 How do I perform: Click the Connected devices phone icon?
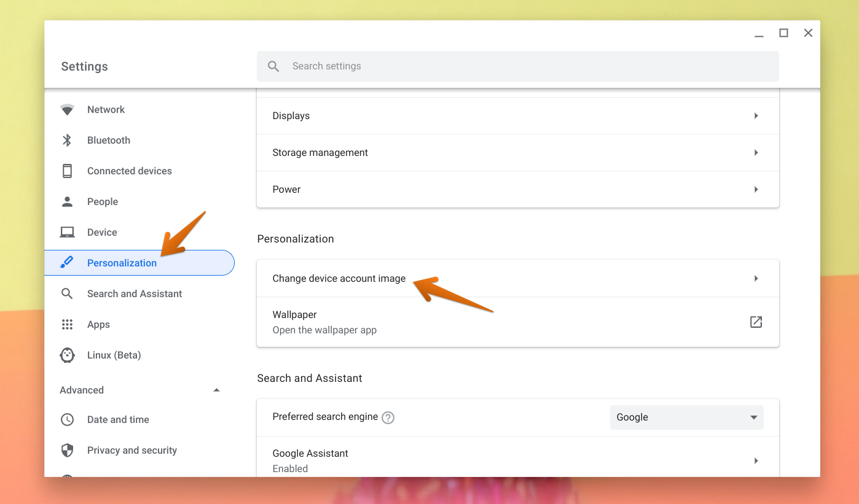pos(67,171)
